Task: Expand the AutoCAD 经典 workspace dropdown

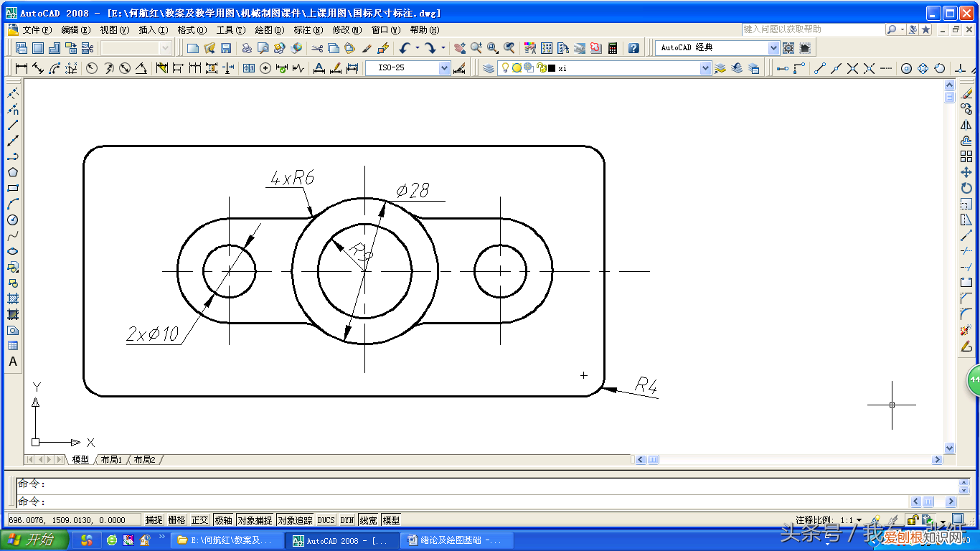Action: click(x=773, y=48)
